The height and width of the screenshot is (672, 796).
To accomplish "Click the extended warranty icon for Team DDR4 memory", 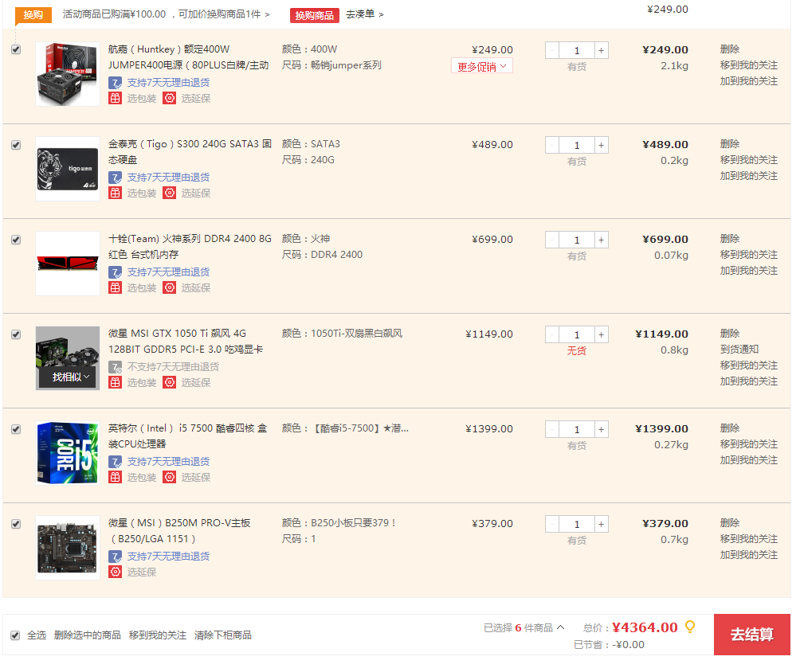I will point(170,288).
